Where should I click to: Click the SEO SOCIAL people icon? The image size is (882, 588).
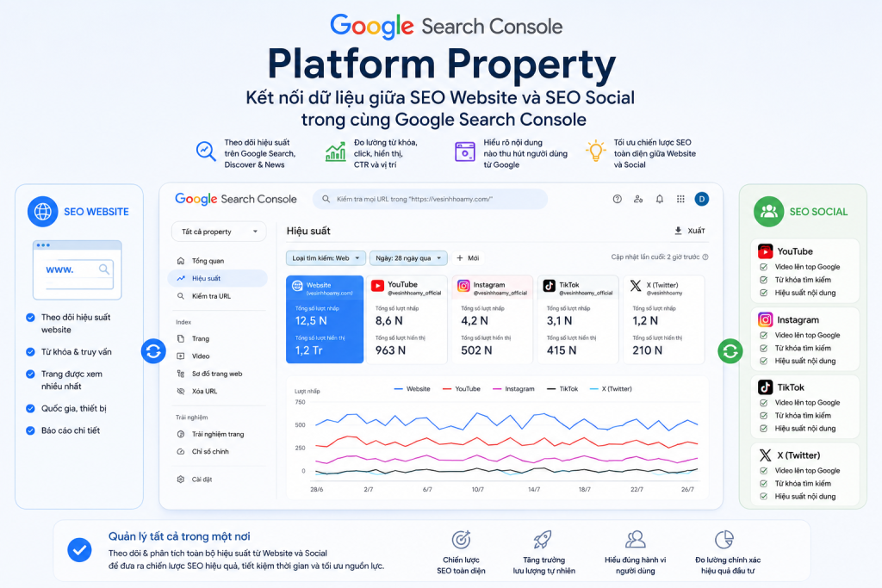768,212
